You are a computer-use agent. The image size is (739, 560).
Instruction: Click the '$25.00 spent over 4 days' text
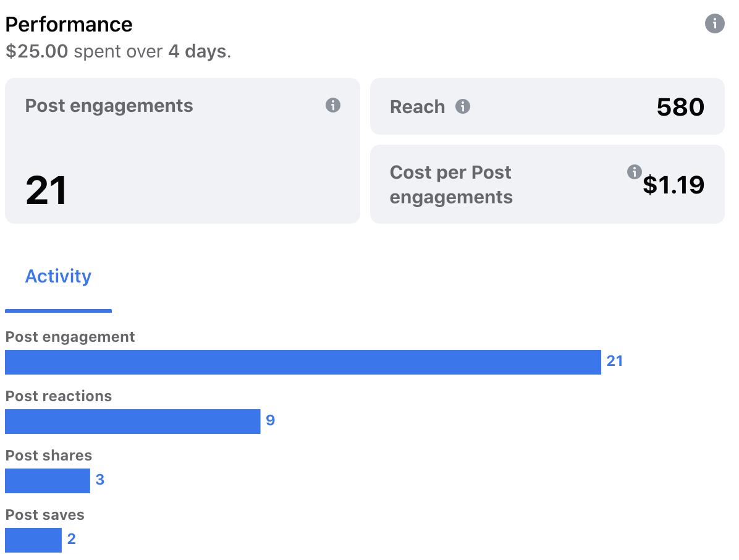(118, 51)
